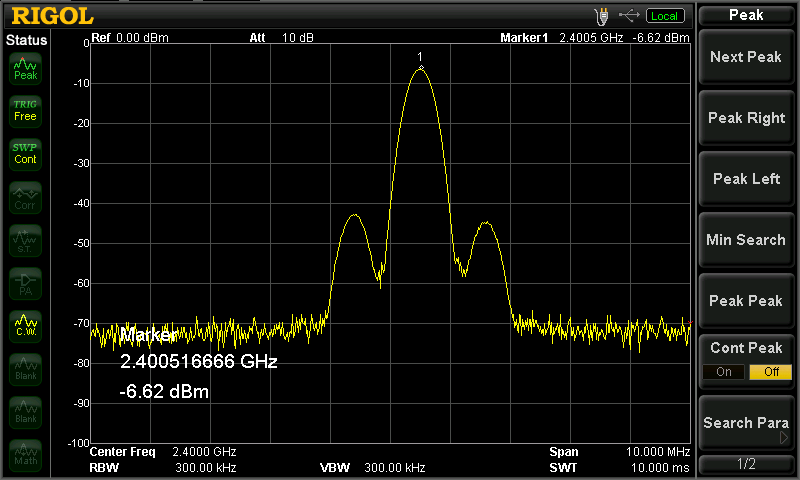Image resolution: width=800 pixels, height=480 pixels.
Task: Click the Status panel heading
Action: [27, 40]
